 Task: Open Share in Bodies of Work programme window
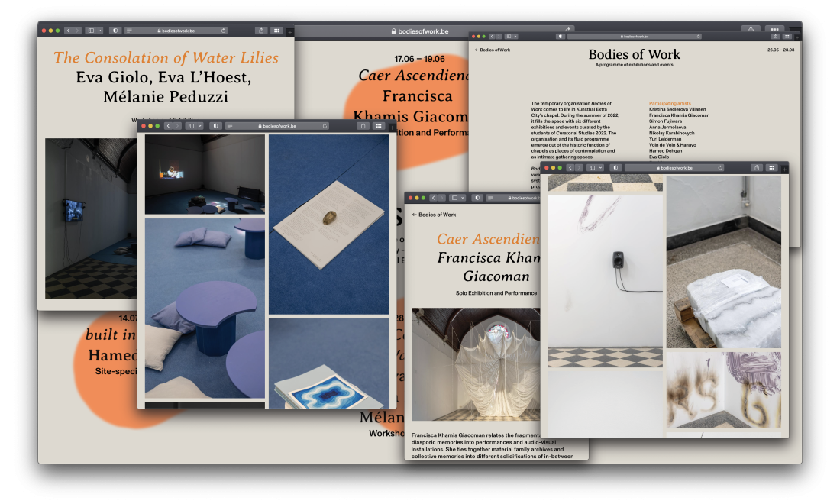[775, 37]
